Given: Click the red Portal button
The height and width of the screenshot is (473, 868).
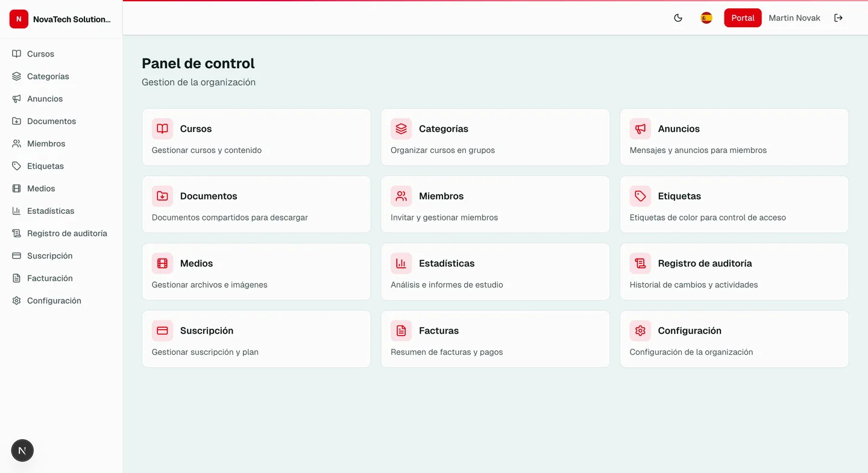Looking at the screenshot, I should [x=743, y=18].
